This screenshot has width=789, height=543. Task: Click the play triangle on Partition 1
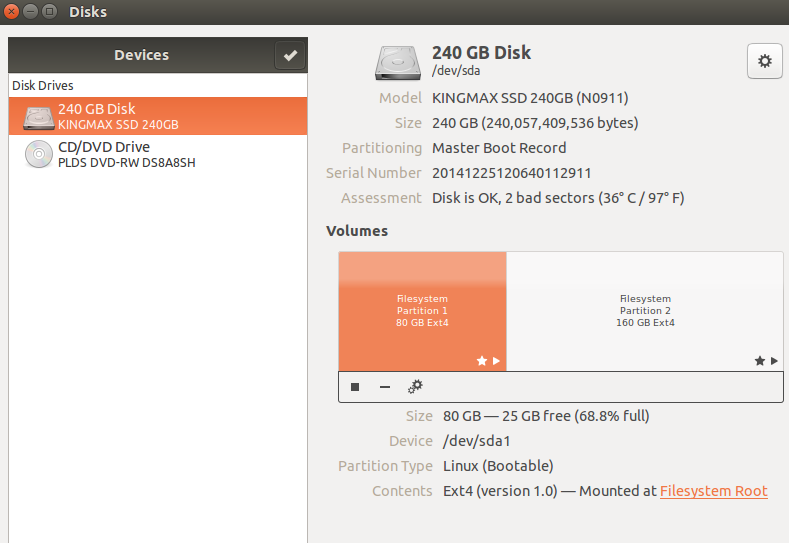(x=496, y=361)
